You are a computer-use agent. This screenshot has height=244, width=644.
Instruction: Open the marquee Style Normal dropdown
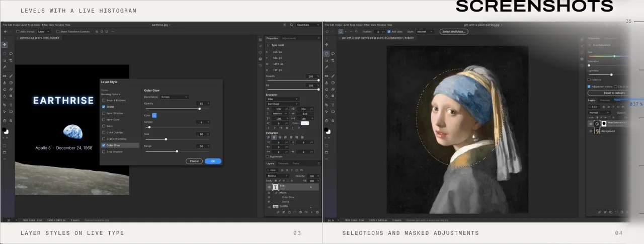coord(424,32)
